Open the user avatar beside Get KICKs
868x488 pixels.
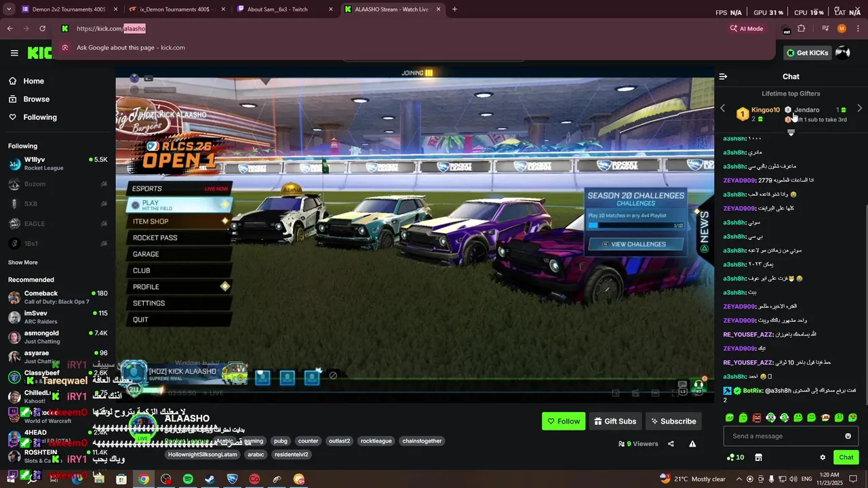click(842, 53)
